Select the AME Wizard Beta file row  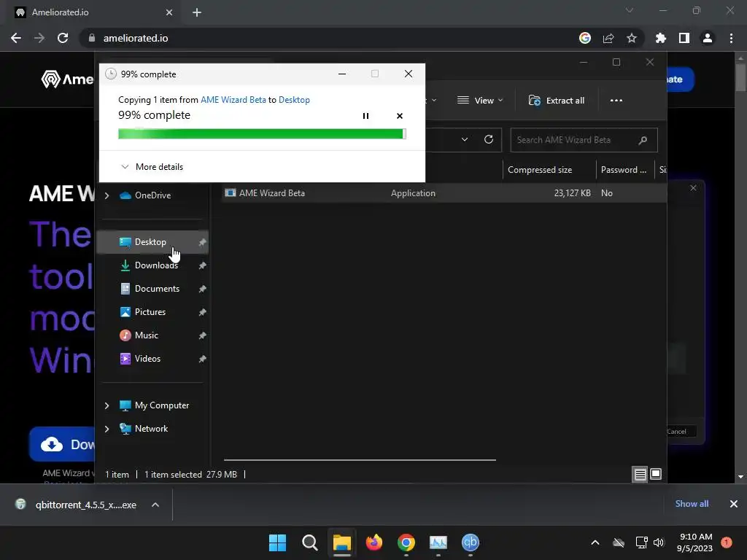click(444, 192)
